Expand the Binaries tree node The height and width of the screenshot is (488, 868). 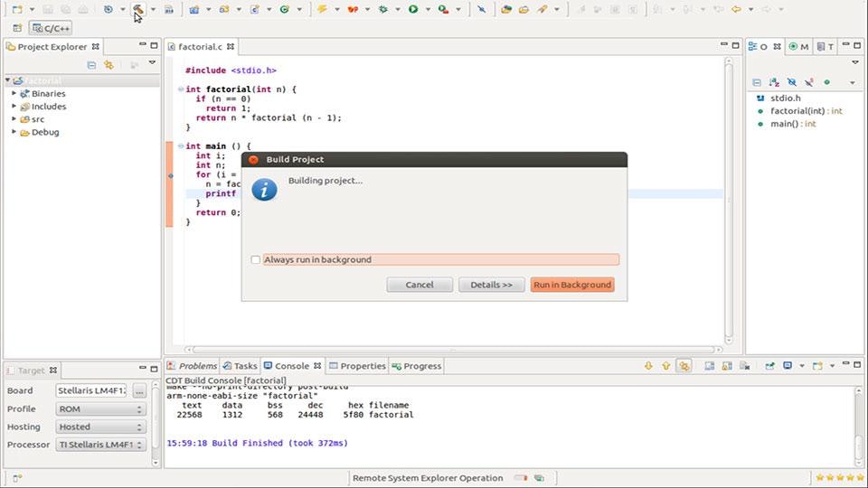pos(14,93)
